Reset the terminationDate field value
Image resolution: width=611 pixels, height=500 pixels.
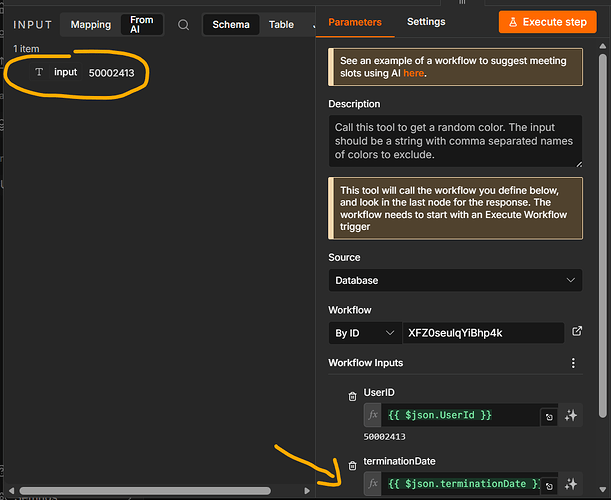click(x=549, y=486)
